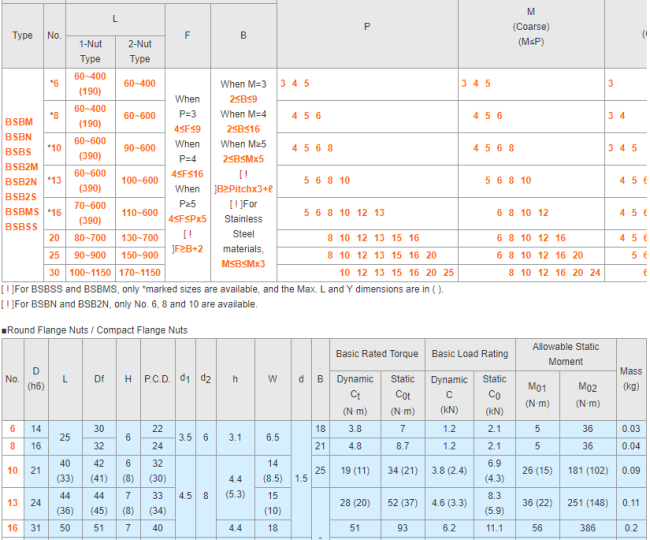Click the 100~1150 1-Nut length cell
The height and width of the screenshot is (540, 650).
point(90,272)
